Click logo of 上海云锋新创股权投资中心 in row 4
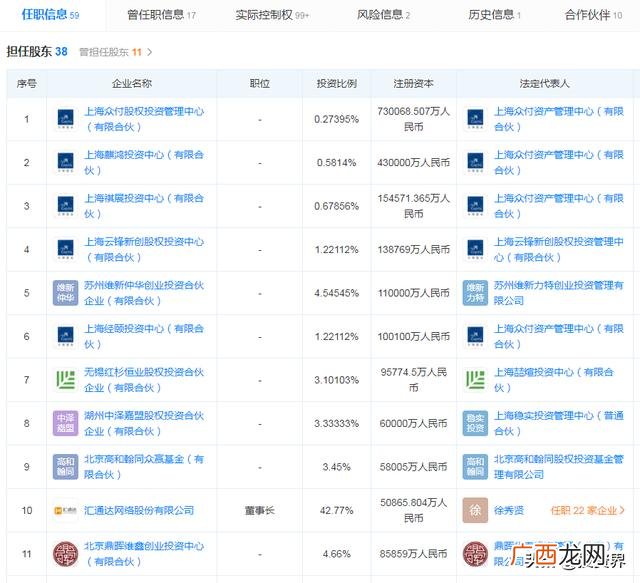Image resolution: width=640 pixels, height=583 pixels. click(65, 249)
